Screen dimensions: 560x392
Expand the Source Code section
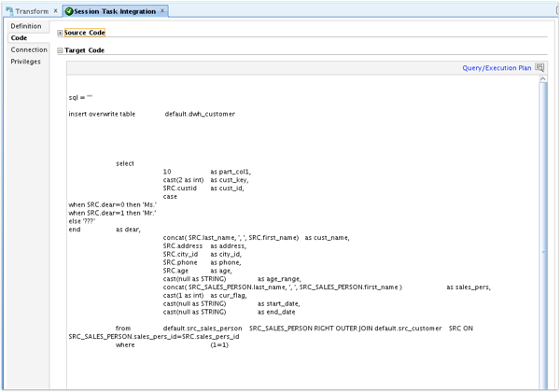coord(60,33)
